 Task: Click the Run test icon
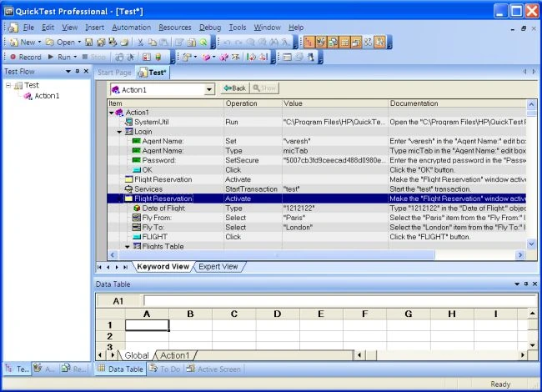click(51, 57)
